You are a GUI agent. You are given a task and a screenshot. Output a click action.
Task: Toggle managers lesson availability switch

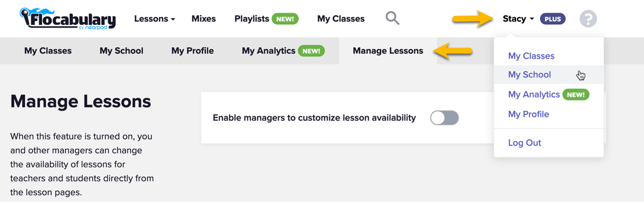click(444, 118)
